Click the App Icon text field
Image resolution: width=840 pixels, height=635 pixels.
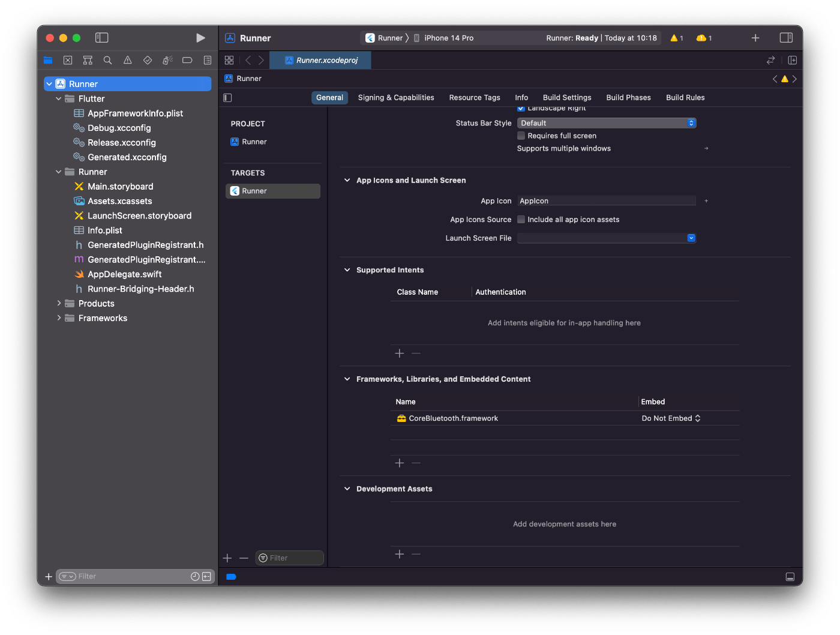point(607,201)
